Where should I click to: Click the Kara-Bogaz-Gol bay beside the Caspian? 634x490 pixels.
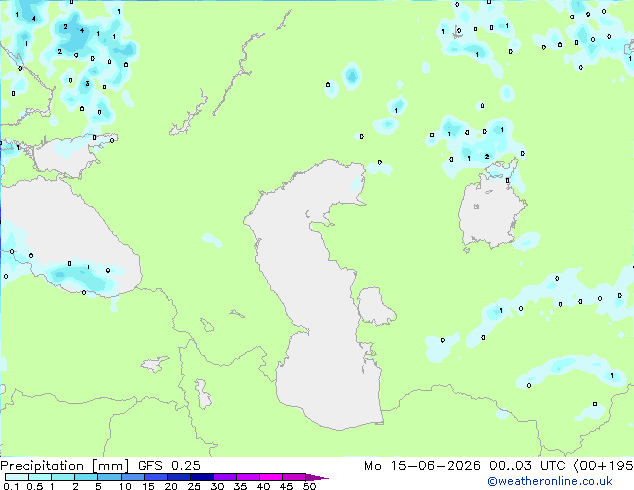(375, 306)
